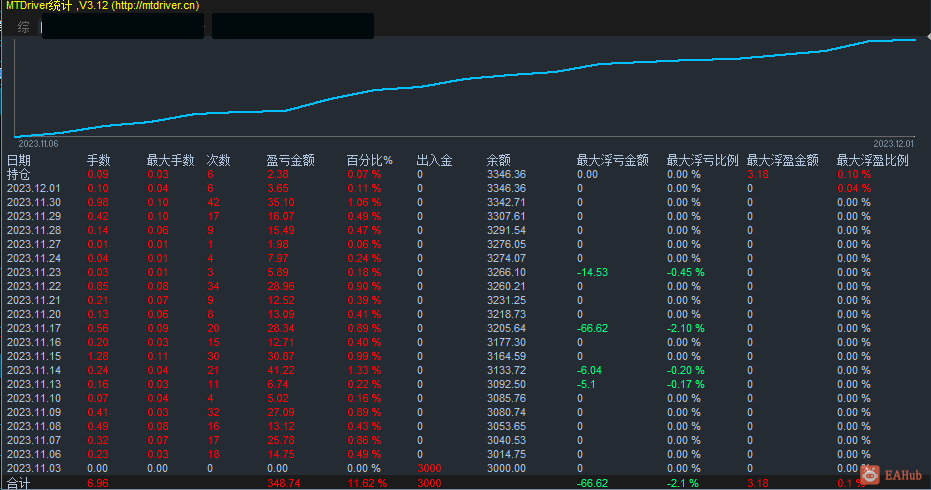931x490 pixels.
Task: Click the profit value 41.22
Action: coord(281,371)
